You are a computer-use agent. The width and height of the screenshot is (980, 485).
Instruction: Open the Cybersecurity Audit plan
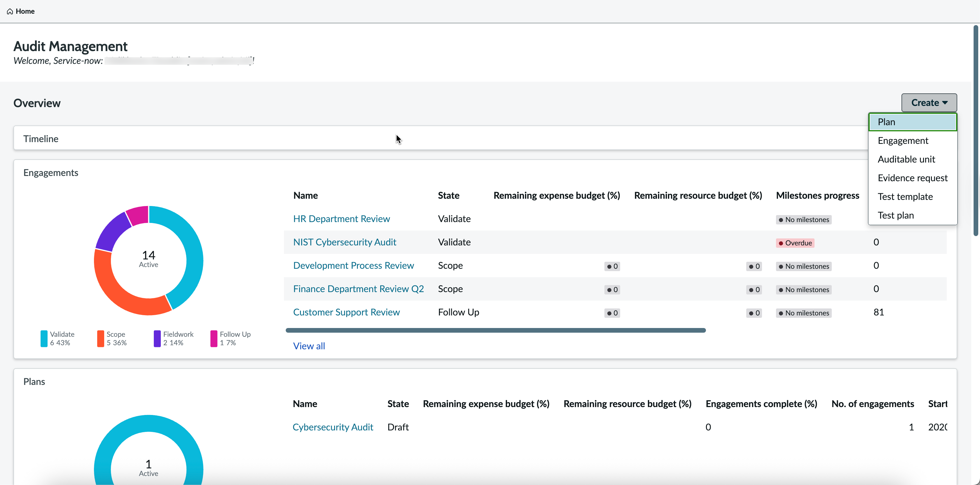click(x=333, y=427)
